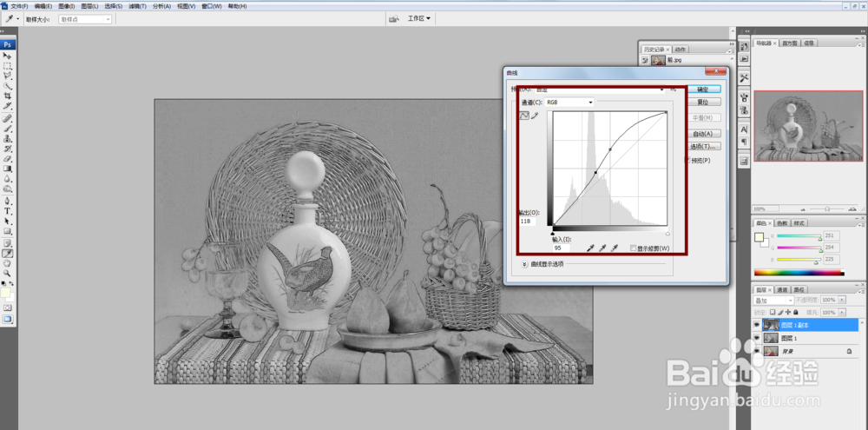
Task: Open the 工作区 workspace dropdown
Action: pyautogui.click(x=419, y=19)
